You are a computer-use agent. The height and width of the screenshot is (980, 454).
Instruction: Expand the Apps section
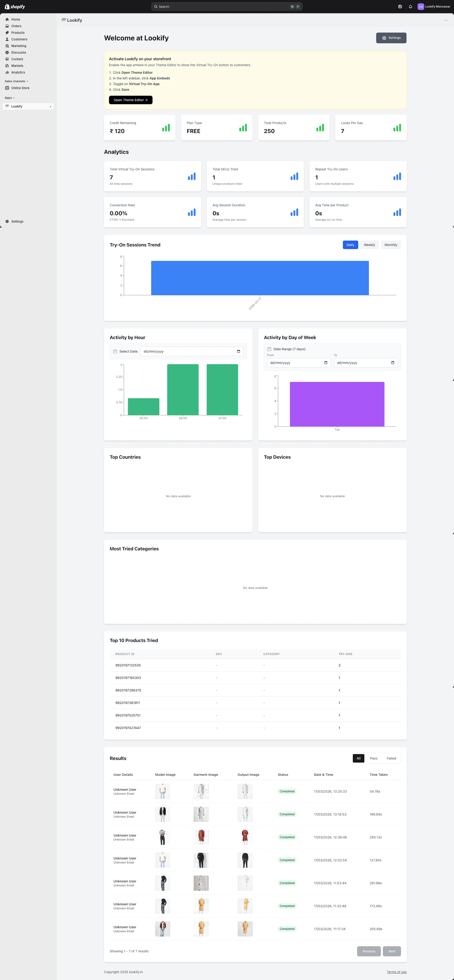(9, 98)
